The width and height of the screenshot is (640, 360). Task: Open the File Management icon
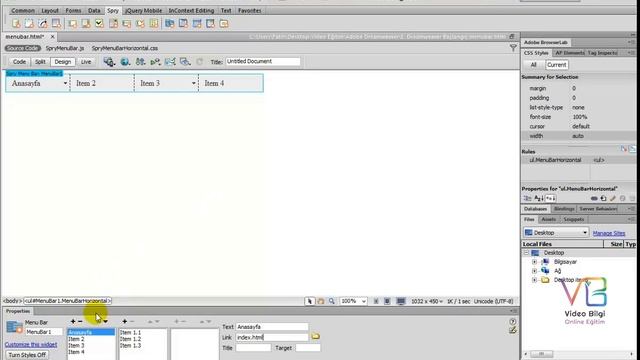click(140, 62)
